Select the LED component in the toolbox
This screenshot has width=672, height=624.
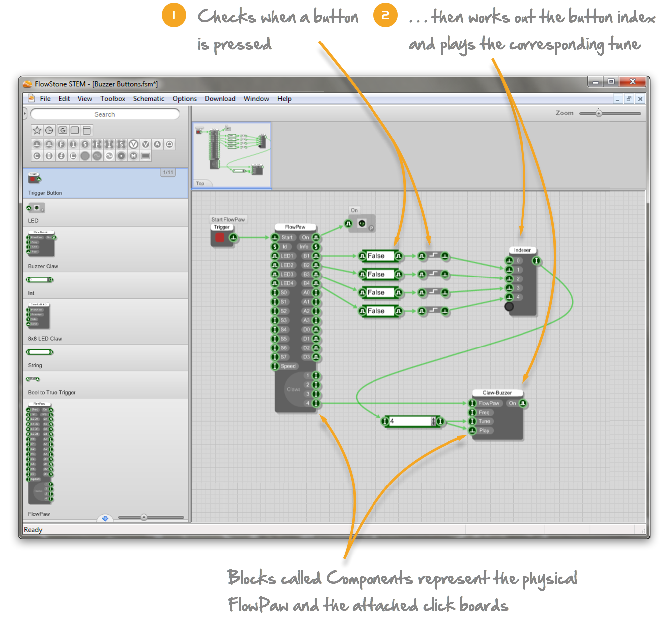pyautogui.click(x=106, y=212)
